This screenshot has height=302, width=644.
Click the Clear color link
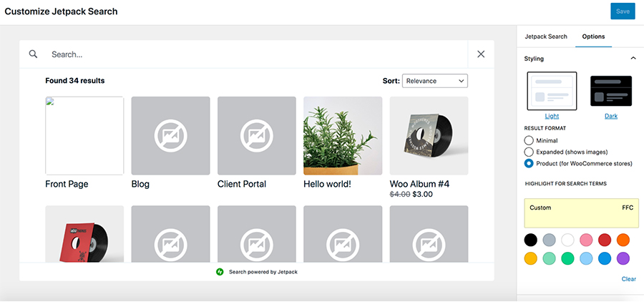point(628,279)
